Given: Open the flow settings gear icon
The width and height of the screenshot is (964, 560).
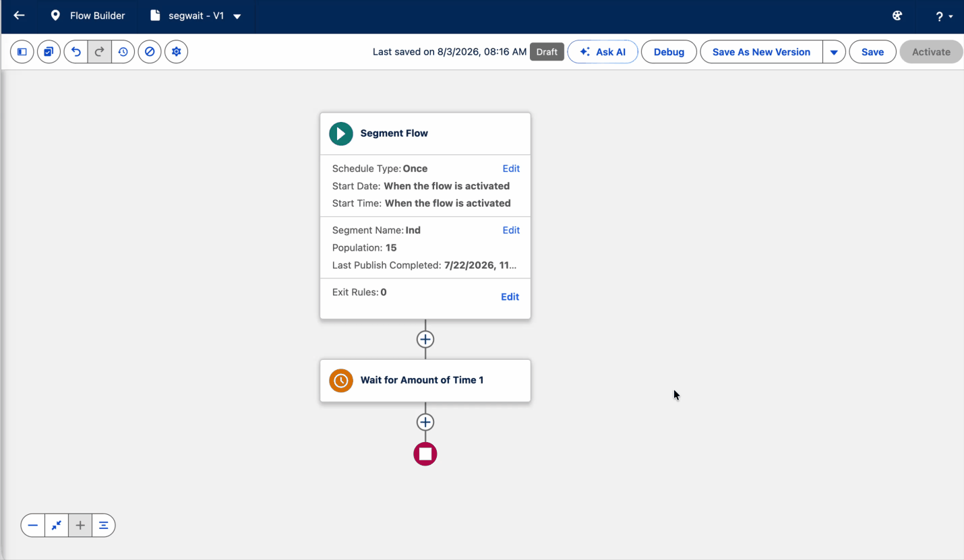Looking at the screenshot, I should coord(176,52).
